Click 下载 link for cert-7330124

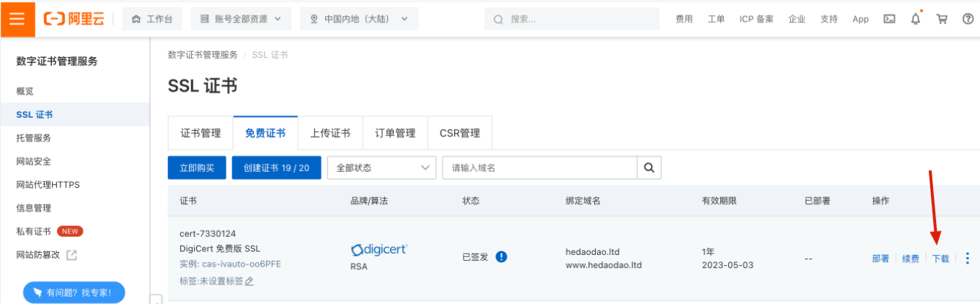pos(940,259)
